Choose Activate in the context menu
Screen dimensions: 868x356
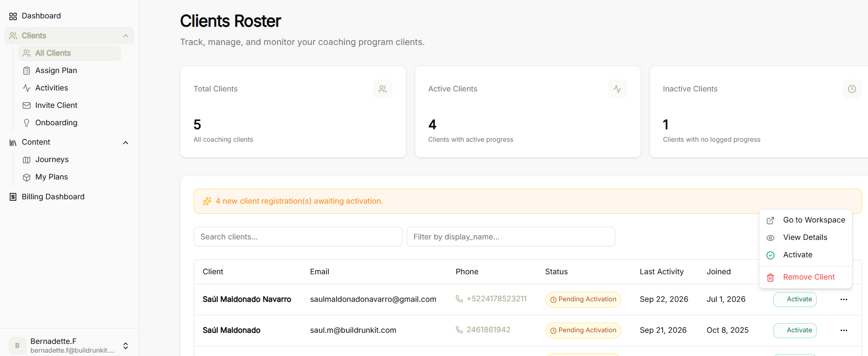(806, 255)
